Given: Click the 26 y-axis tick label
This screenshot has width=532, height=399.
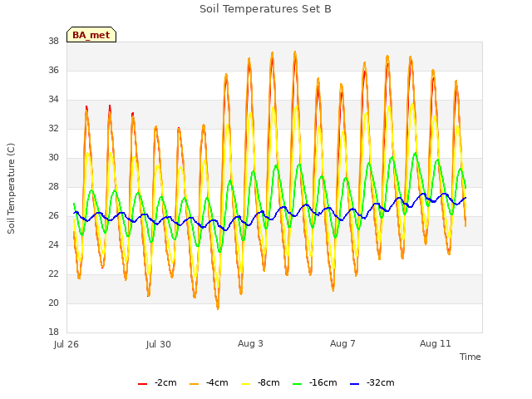Looking at the screenshot, I should click(53, 216).
